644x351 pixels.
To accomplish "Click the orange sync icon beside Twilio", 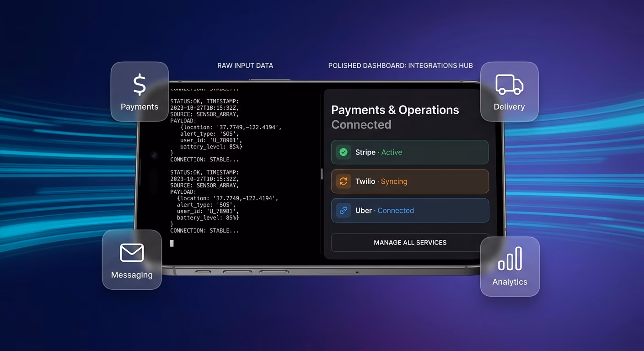I will (x=343, y=181).
